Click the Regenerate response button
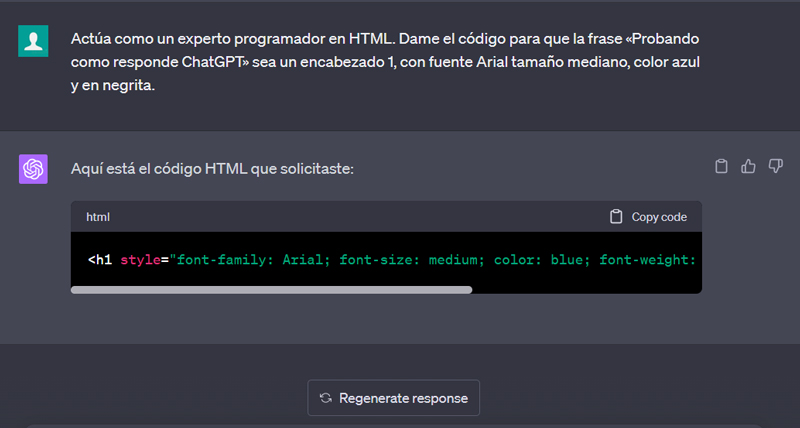 [393, 398]
